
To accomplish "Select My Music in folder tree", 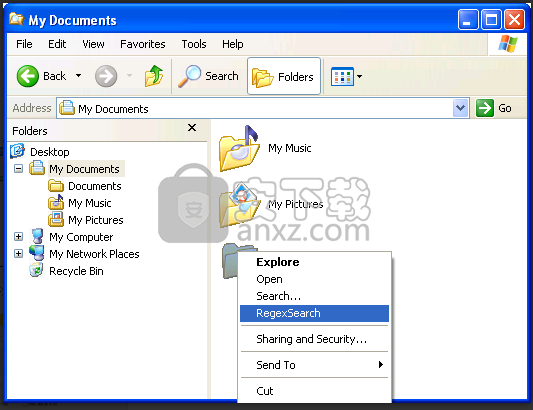I will click(x=90, y=203).
